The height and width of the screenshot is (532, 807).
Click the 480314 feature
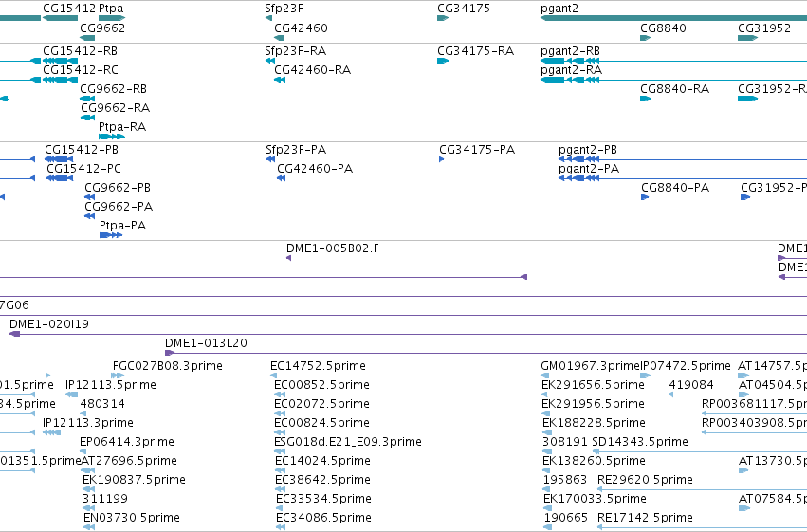pos(83,413)
